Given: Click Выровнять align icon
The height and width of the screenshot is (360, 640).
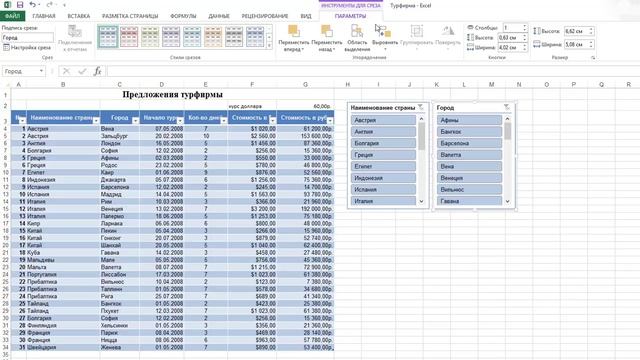Looking at the screenshot, I should (x=384, y=31).
